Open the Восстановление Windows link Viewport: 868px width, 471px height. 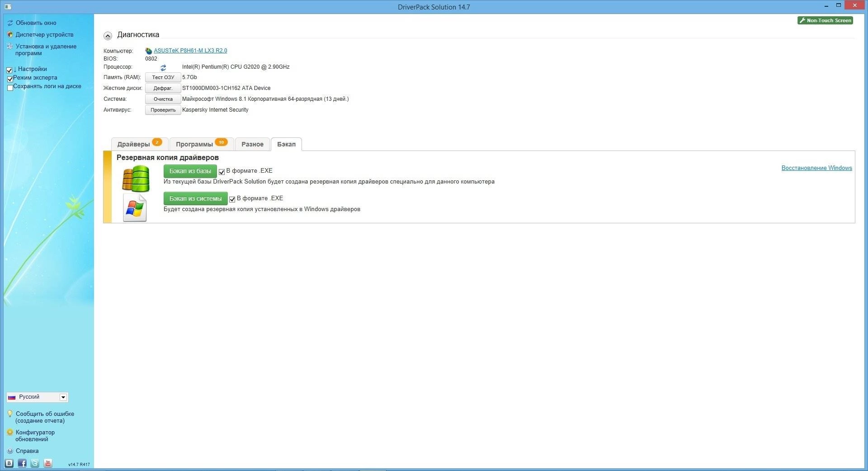pyautogui.click(x=816, y=168)
